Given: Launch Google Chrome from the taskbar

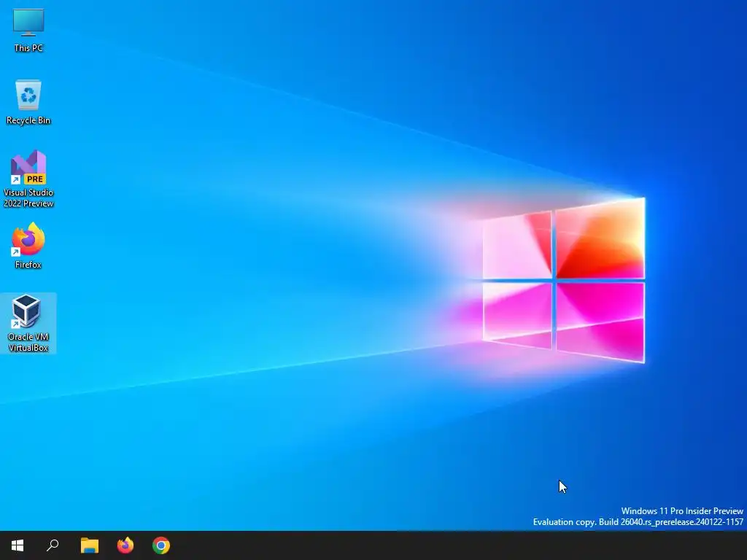Looking at the screenshot, I should tap(161, 545).
